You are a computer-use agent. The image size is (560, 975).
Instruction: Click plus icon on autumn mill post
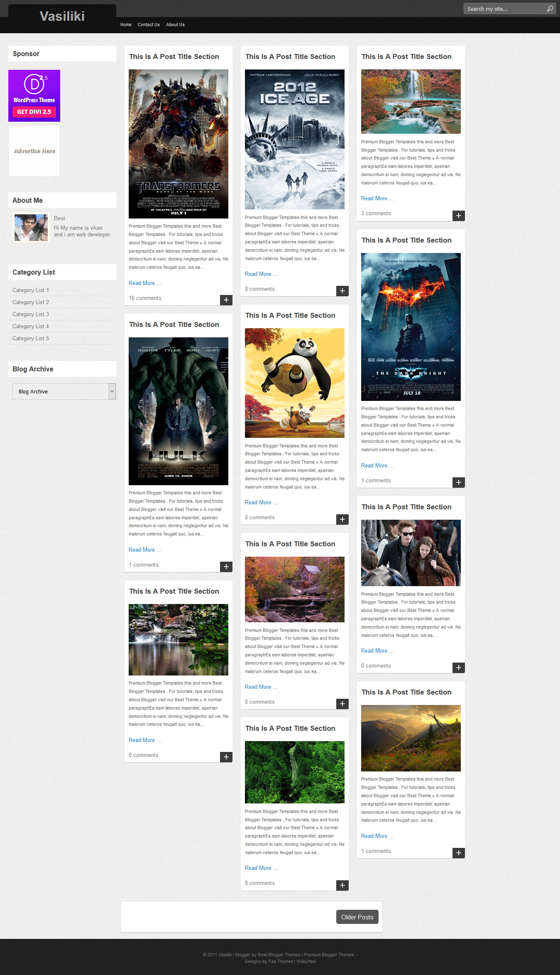pos(342,704)
